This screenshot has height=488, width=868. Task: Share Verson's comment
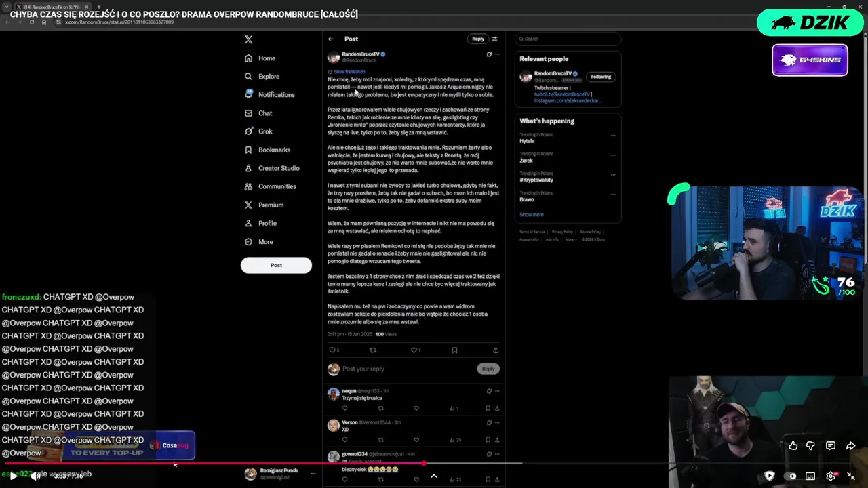pos(497,440)
